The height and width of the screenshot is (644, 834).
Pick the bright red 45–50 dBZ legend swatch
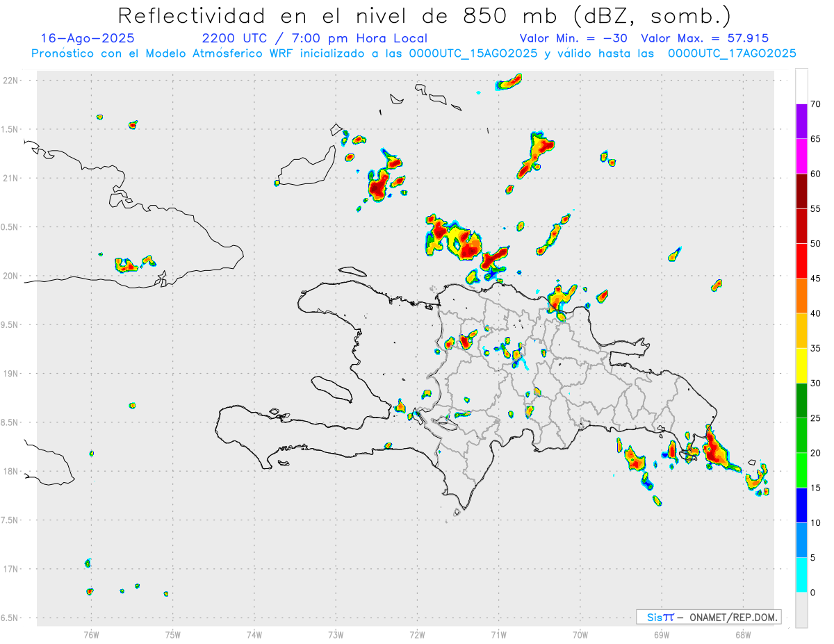click(x=801, y=261)
